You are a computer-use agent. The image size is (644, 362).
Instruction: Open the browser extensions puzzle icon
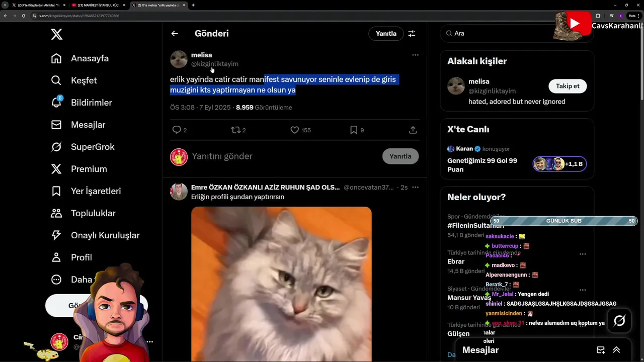point(598,16)
